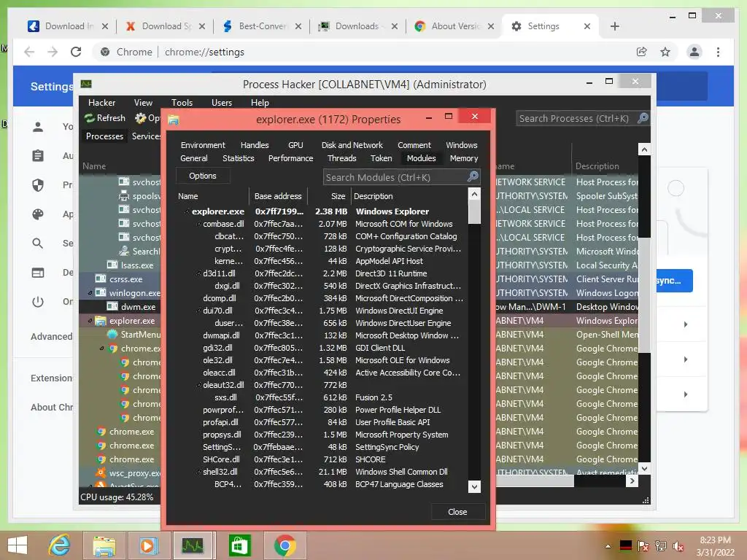Bookmark this page with the star icon

coord(665,52)
